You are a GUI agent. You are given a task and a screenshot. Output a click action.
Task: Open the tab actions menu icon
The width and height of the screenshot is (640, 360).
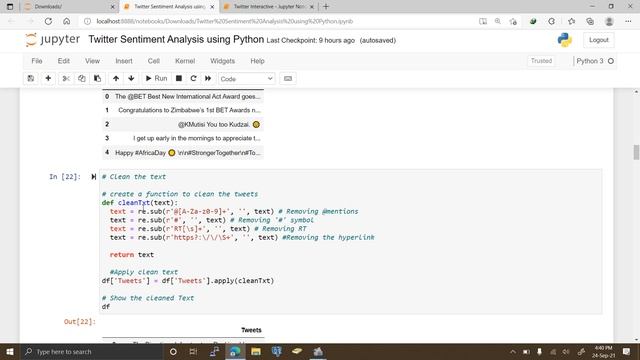click(10, 7)
